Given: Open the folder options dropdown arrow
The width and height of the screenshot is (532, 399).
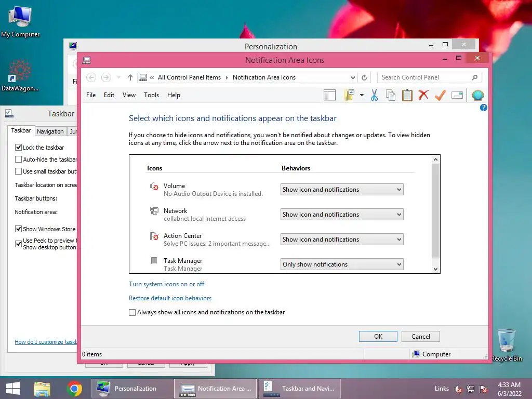Looking at the screenshot, I should 362,96.
